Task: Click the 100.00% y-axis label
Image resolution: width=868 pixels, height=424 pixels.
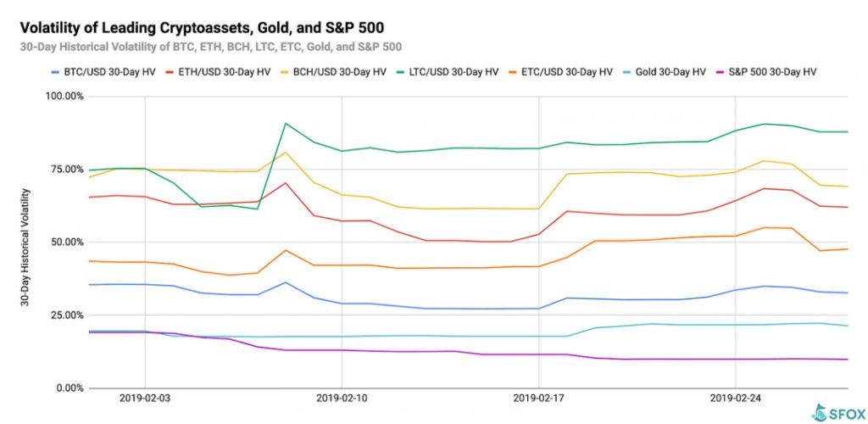Action: [65, 97]
